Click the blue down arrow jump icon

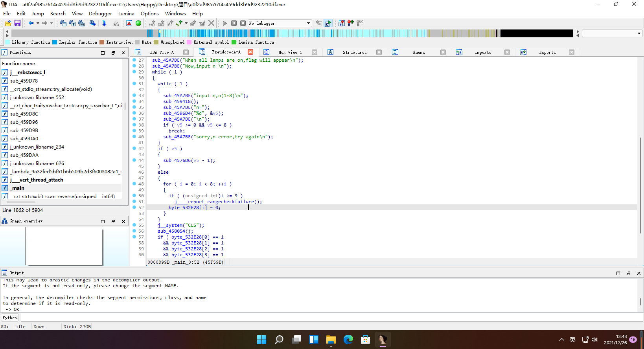coord(104,23)
